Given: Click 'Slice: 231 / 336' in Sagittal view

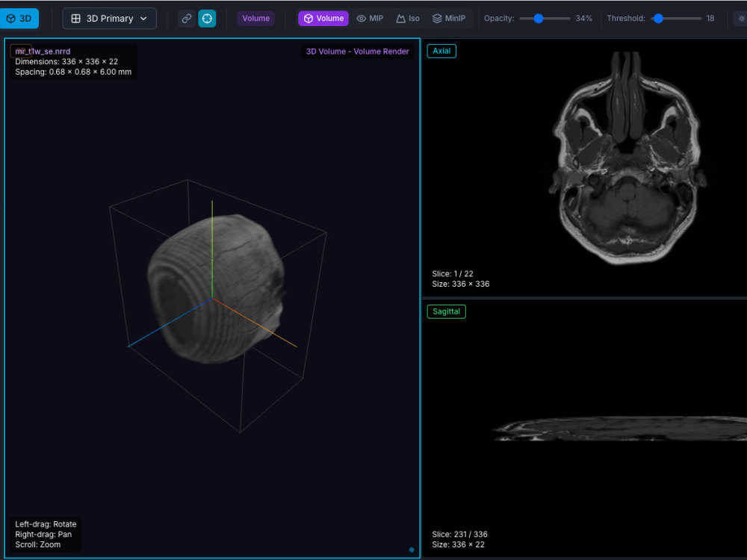Looking at the screenshot, I should coord(459,535).
